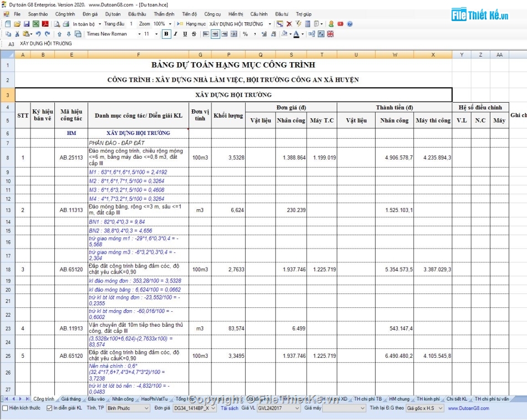Image resolution: width=527 pixels, height=420 pixels.
Task: Switch language with UK flag icon
Action: 331,34
